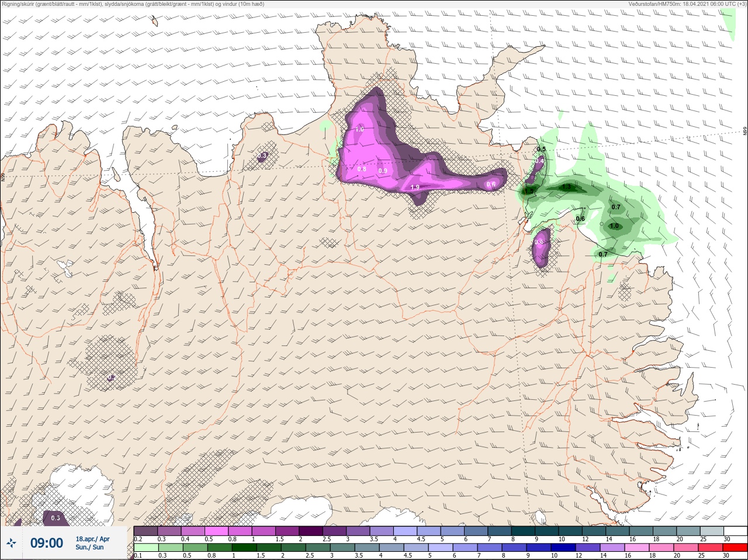Click the 1.0 value in the green rain area
Screen dimensions: 748x560
(614, 226)
